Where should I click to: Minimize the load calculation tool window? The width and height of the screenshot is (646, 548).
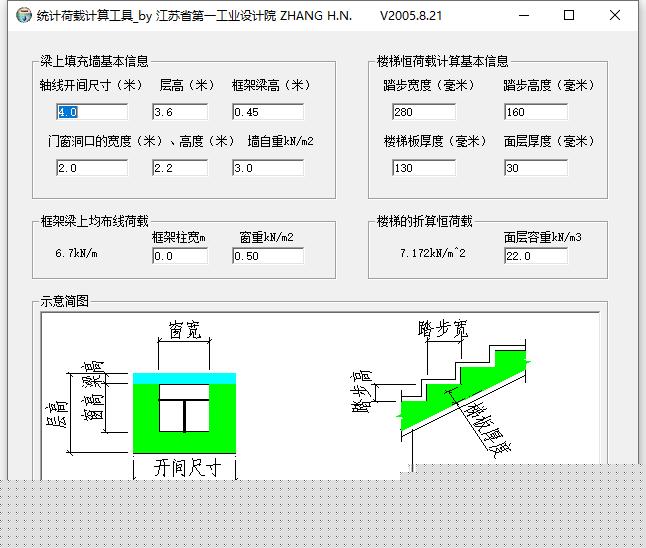(523, 16)
